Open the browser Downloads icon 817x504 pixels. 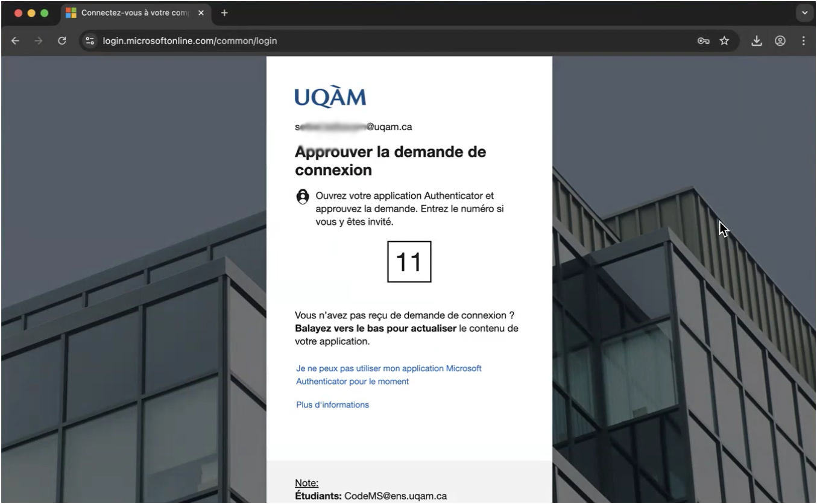[757, 41]
